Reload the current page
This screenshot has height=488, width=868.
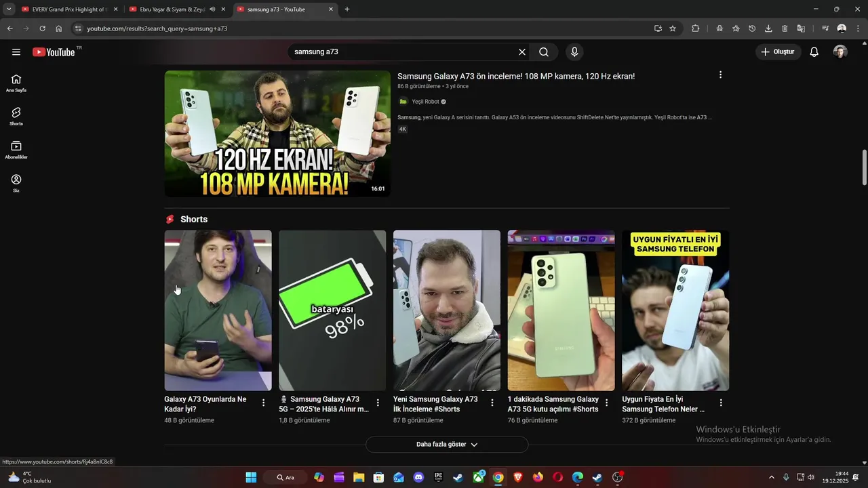(x=42, y=28)
